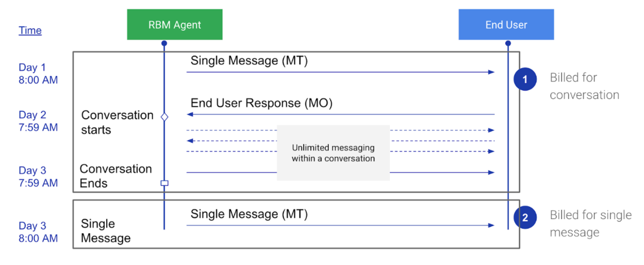
Task: Click the numbered circle 1 badge
Action: point(525,79)
